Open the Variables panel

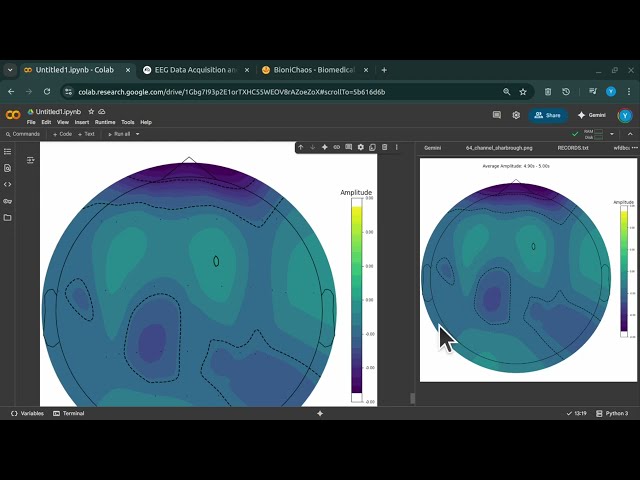click(x=27, y=413)
